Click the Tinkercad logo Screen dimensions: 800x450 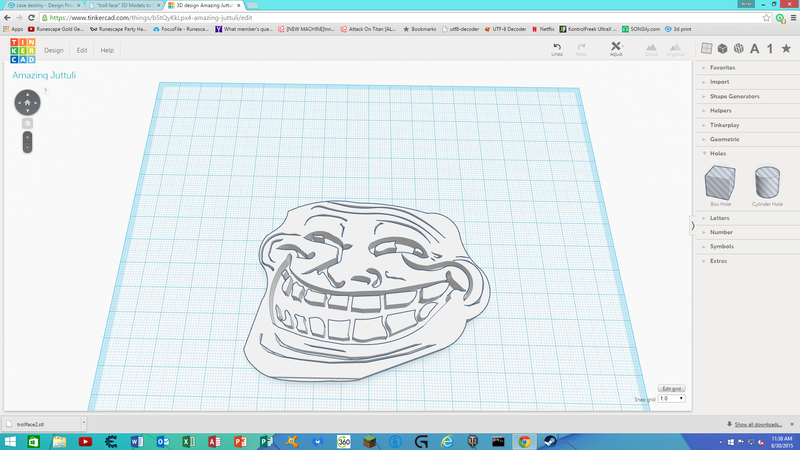(x=23, y=51)
